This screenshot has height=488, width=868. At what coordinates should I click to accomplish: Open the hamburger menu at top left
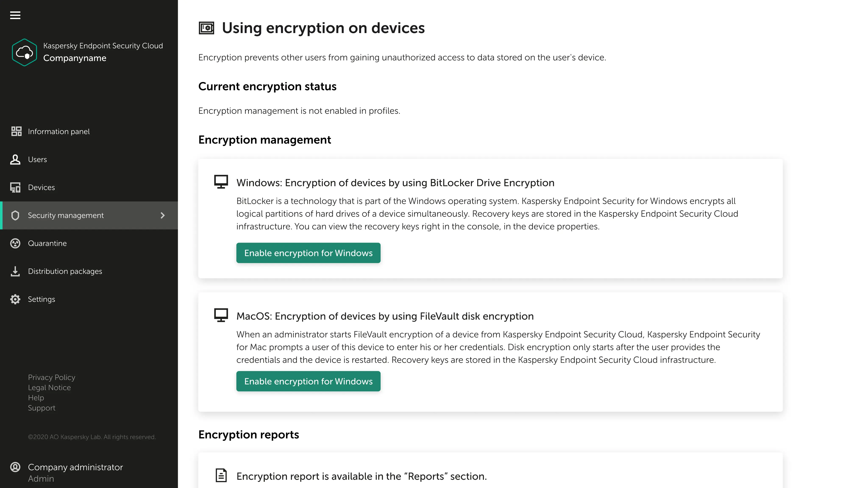15,15
